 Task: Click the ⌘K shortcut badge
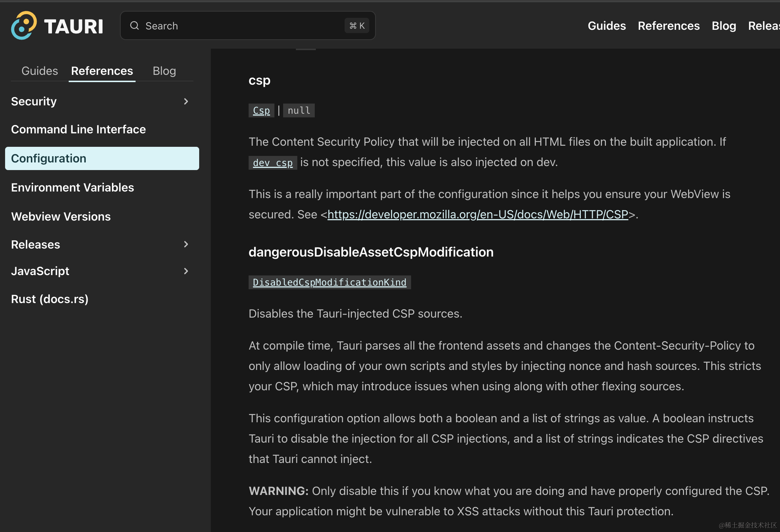pyautogui.click(x=357, y=26)
